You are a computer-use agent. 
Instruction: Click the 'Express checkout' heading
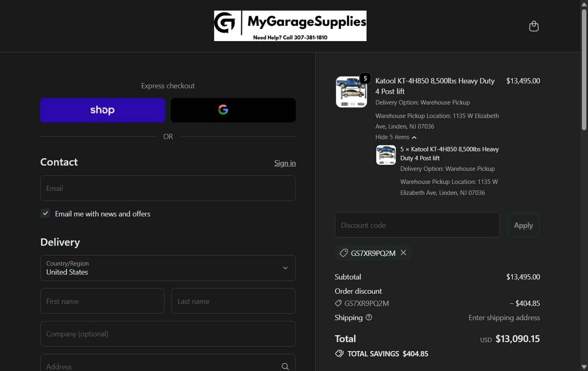pyautogui.click(x=168, y=86)
